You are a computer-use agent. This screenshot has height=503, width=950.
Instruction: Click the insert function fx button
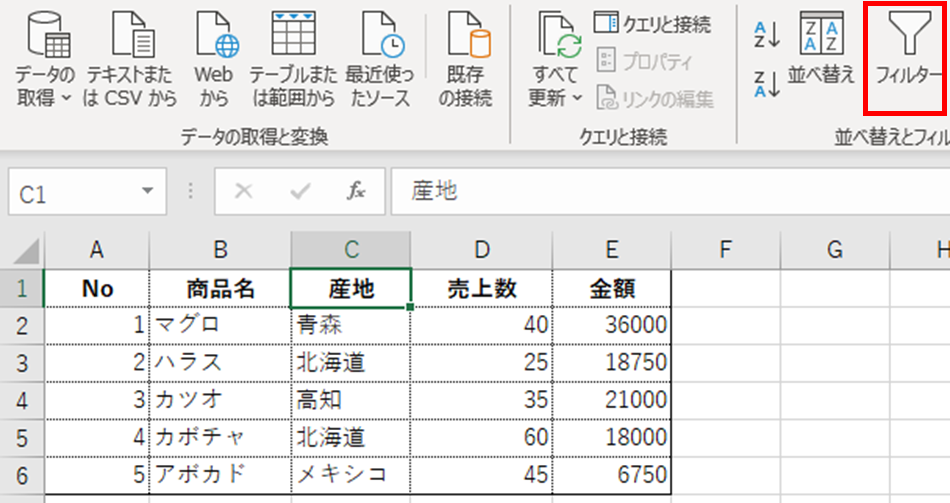coord(355,192)
